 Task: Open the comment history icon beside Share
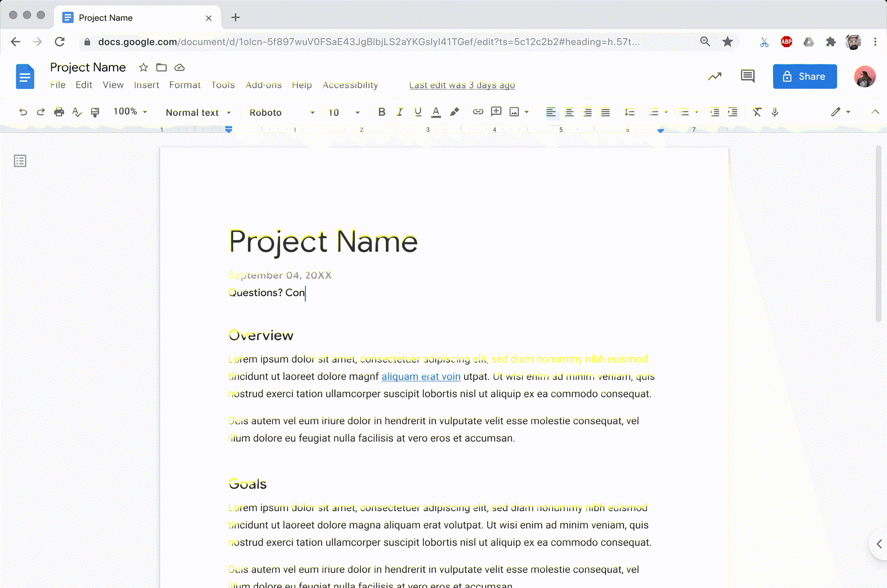click(747, 76)
